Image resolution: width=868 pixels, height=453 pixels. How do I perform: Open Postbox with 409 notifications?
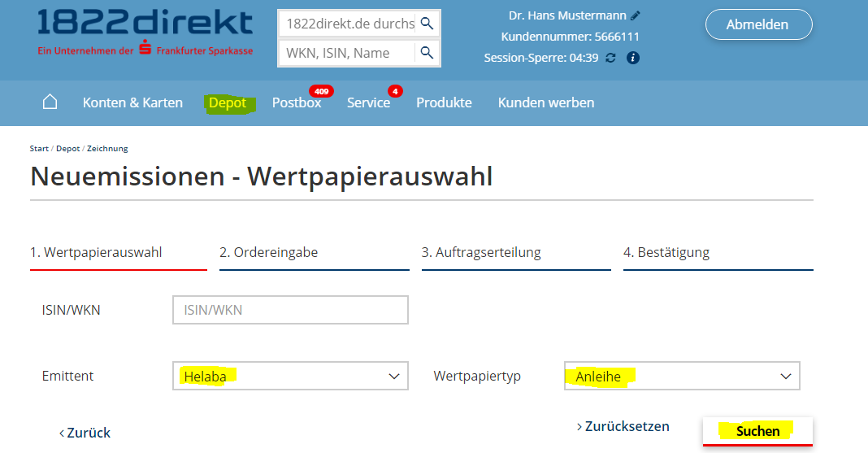[x=297, y=102]
